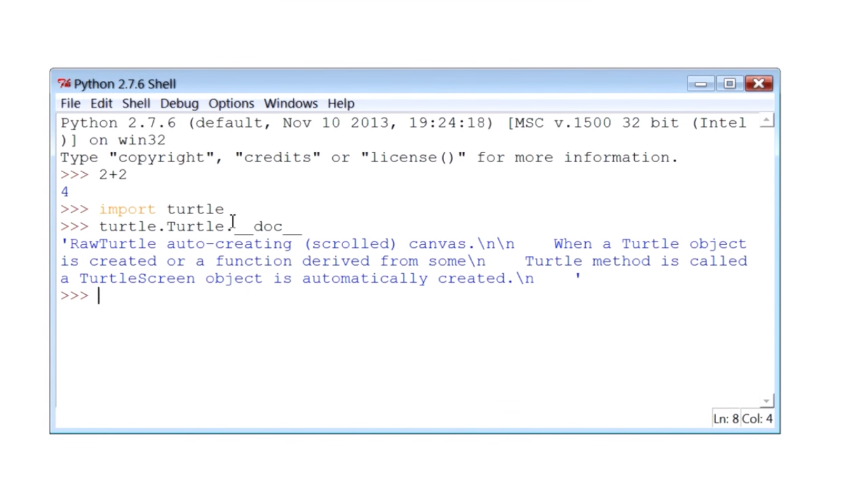Open the Debug menu
Image resolution: width=868 pixels, height=488 pixels.
[179, 104]
